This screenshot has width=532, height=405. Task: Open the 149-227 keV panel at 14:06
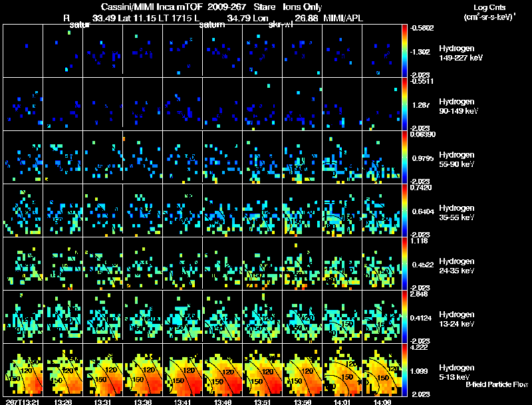382,51
